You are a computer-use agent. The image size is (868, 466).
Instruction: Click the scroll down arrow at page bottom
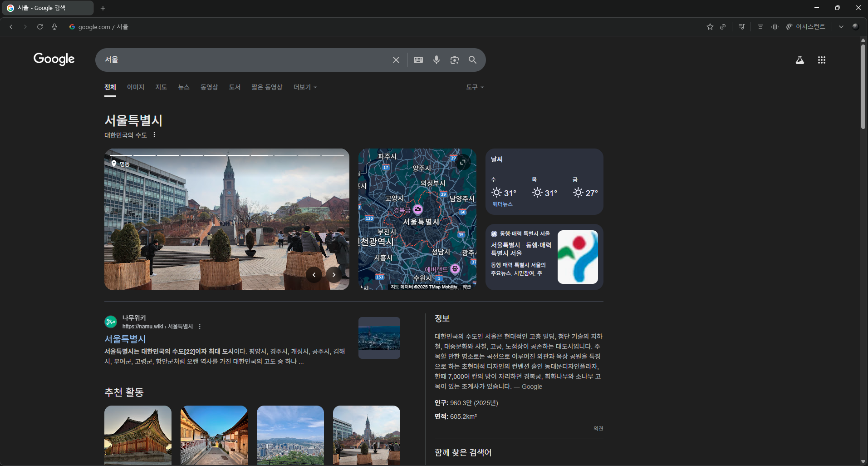tap(863, 461)
